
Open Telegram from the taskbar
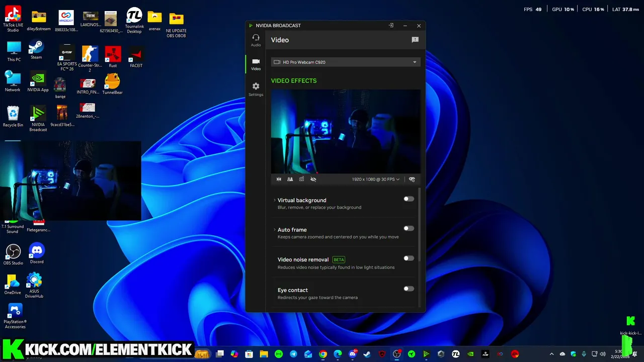click(x=293, y=354)
